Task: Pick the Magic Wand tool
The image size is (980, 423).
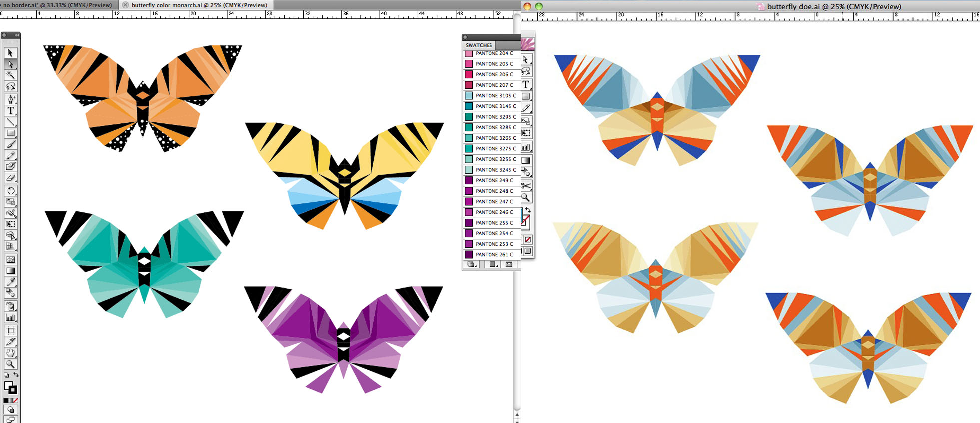Action: pyautogui.click(x=11, y=75)
